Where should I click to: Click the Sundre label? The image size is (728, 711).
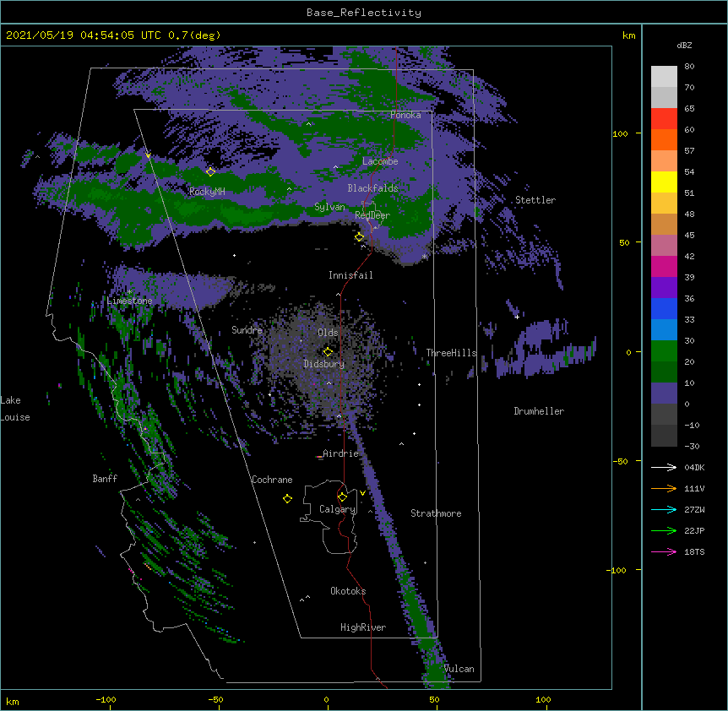coord(247,330)
